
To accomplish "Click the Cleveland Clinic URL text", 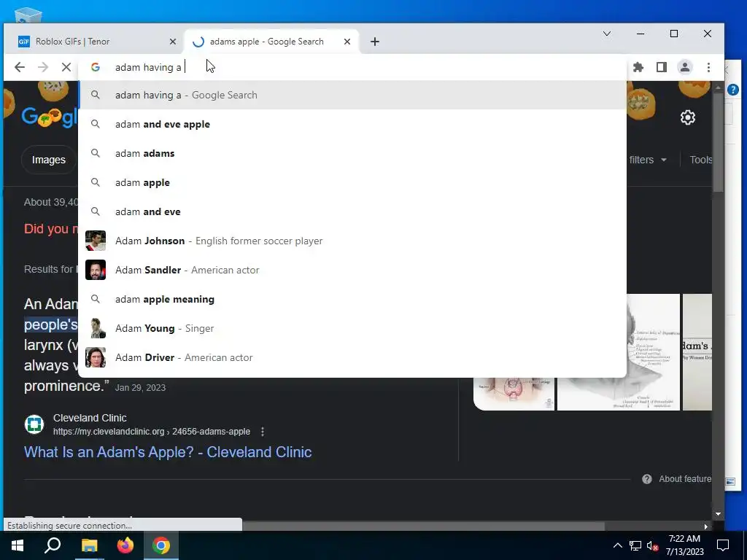I will pyautogui.click(x=152, y=432).
